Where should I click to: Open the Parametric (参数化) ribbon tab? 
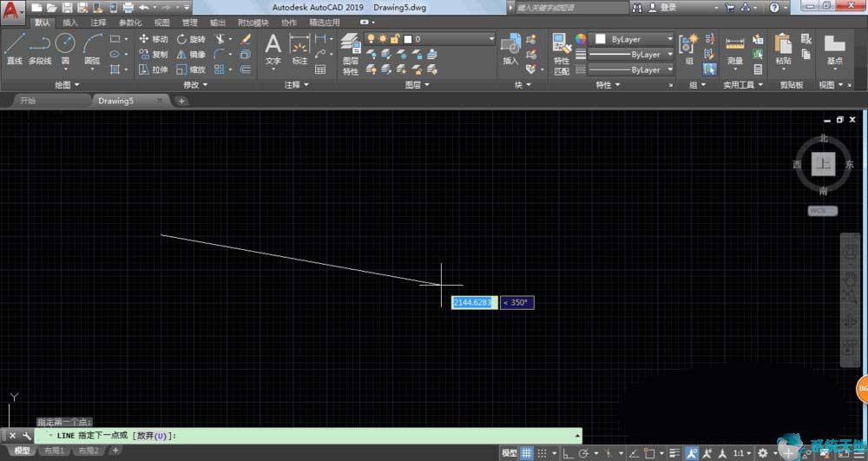[130, 23]
